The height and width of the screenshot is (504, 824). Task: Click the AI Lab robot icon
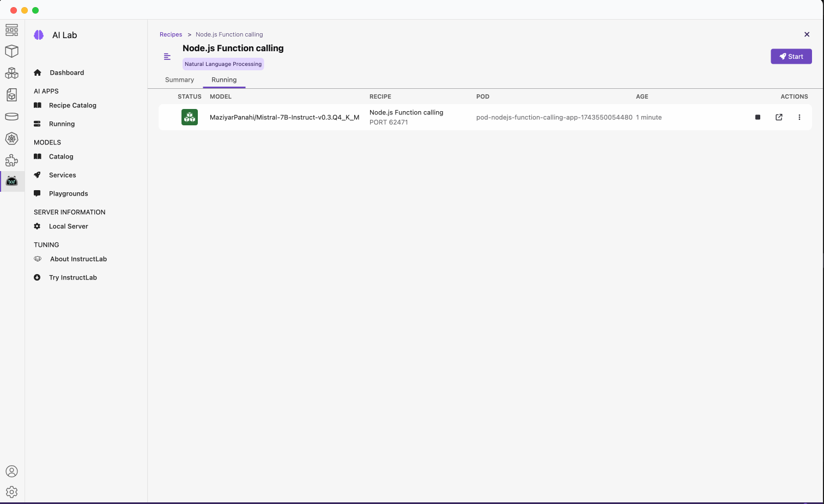pos(12,181)
